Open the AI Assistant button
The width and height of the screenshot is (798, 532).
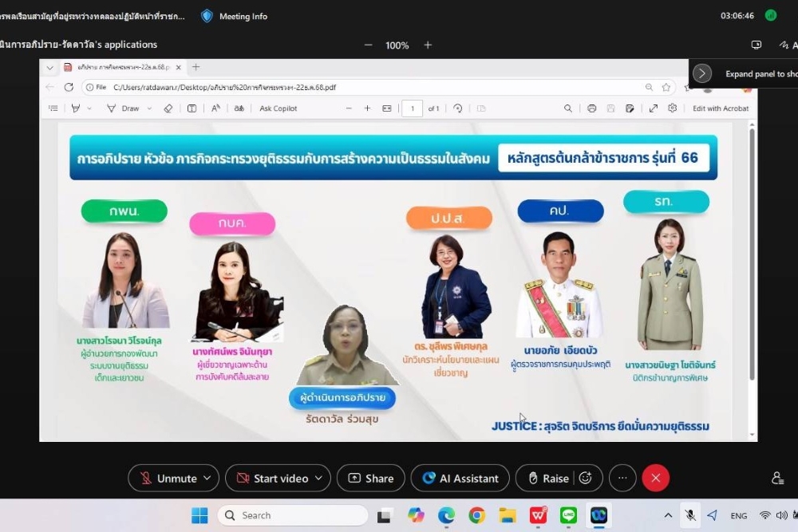pos(460,479)
